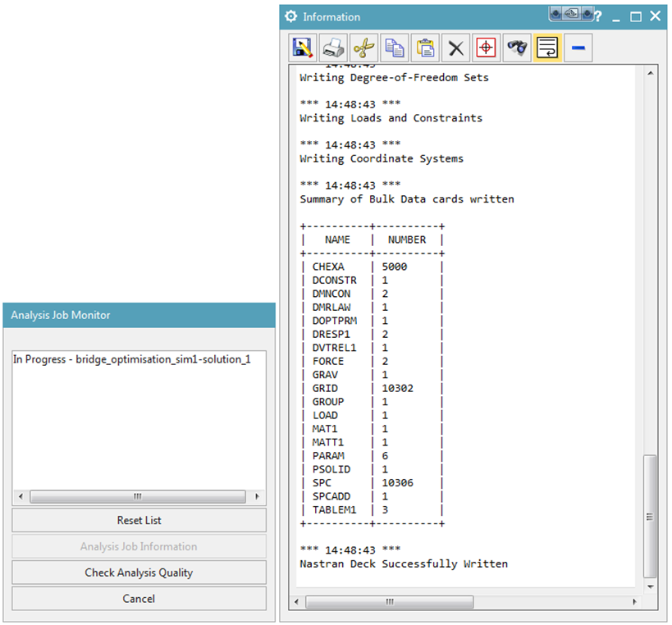The width and height of the screenshot is (672, 625).
Task: Click the NAME column header
Action: [337, 240]
